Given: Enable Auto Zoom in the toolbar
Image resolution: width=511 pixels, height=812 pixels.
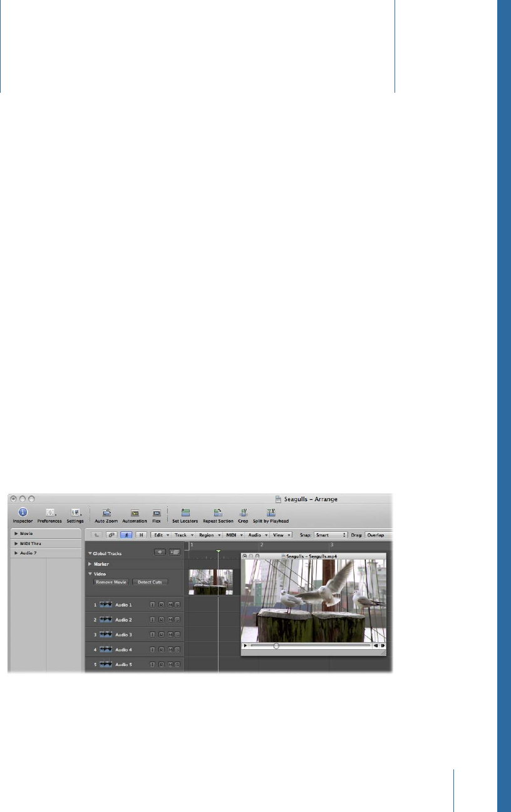Looking at the screenshot, I should point(106,512).
